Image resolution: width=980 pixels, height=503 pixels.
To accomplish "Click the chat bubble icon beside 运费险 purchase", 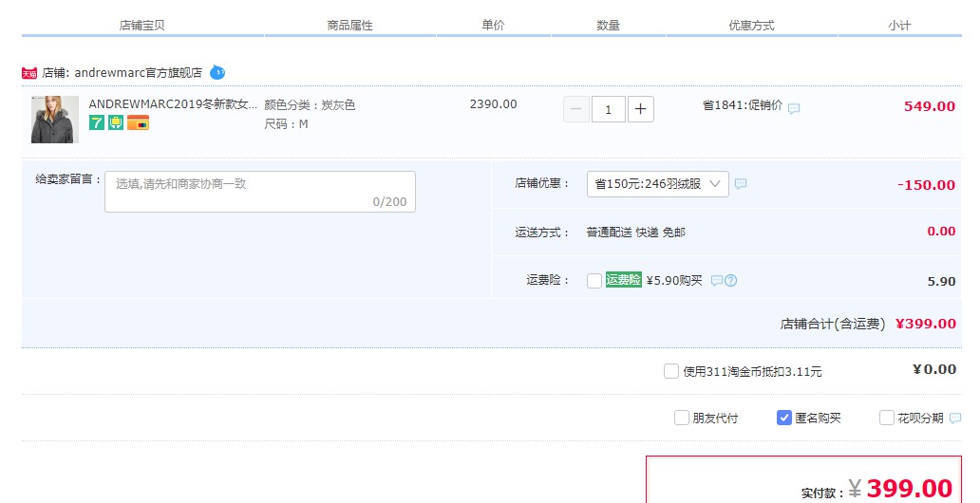I will (x=717, y=281).
